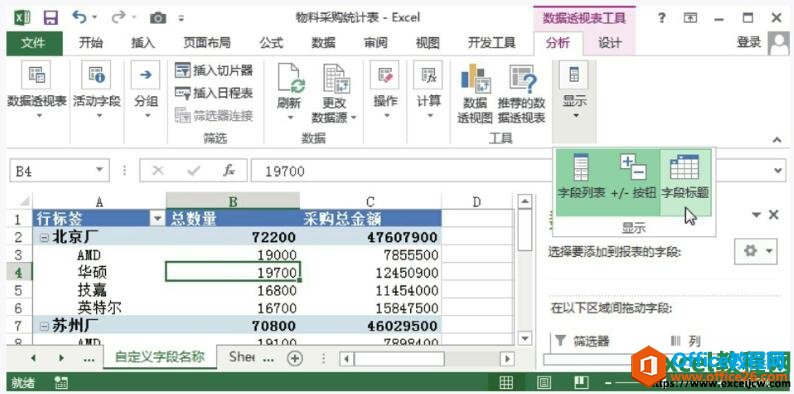Open the 操作 menu

pyautogui.click(x=385, y=91)
